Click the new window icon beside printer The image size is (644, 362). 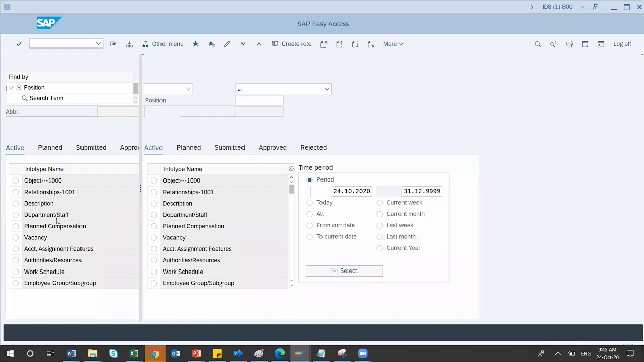click(x=585, y=44)
